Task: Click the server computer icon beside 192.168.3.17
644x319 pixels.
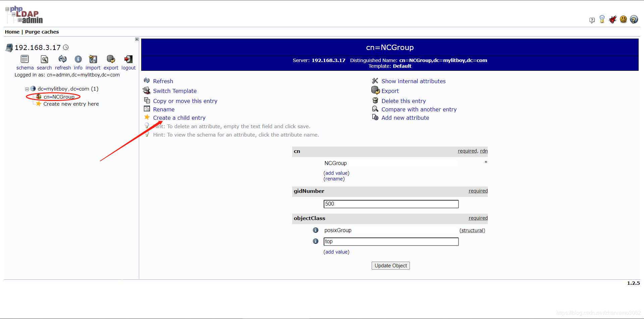Action: (9, 48)
